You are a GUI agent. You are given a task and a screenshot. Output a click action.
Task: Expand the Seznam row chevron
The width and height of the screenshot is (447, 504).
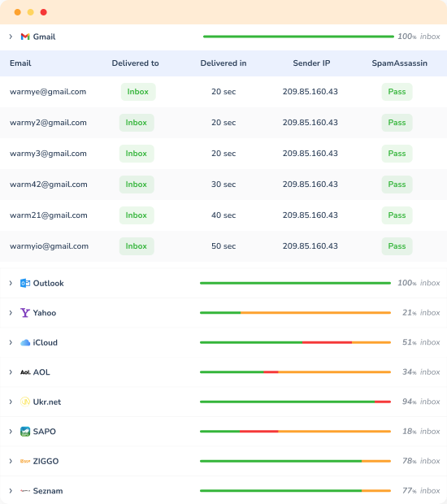pyautogui.click(x=11, y=491)
